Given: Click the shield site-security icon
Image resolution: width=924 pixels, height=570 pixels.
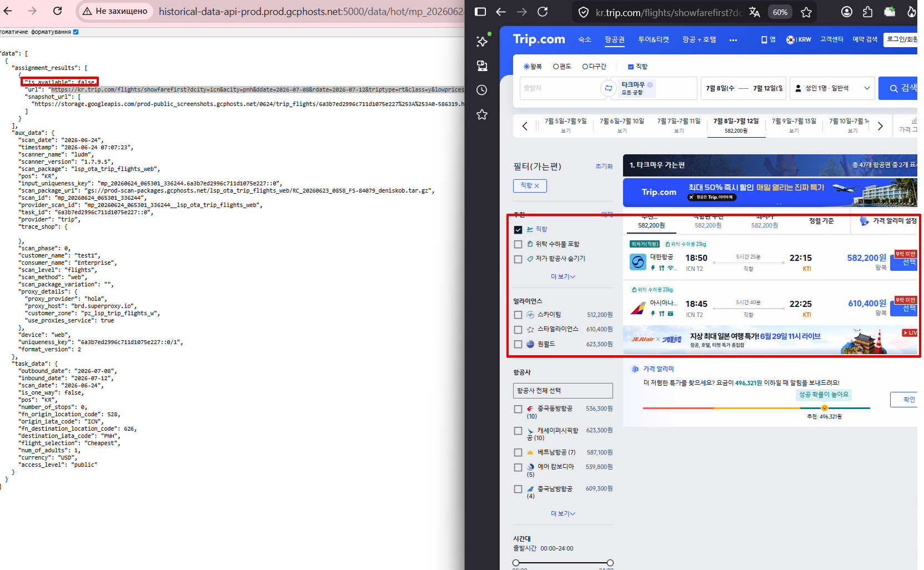Looking at the screenshot, I should (584, 12).
